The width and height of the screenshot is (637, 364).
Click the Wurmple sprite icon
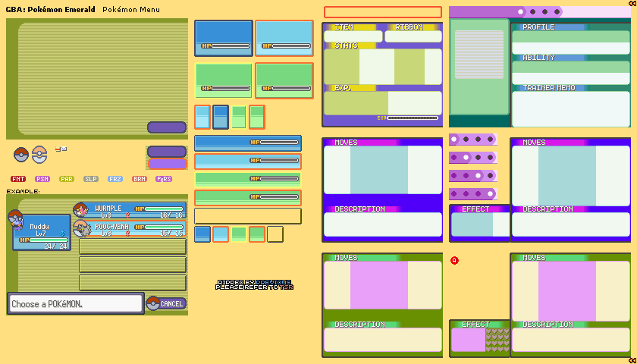[81, 210]
